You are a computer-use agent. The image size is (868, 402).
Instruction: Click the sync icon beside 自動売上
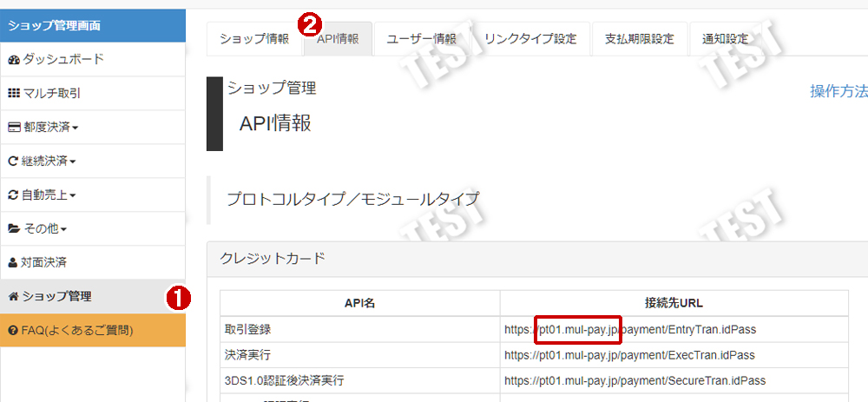click(13, 195)
